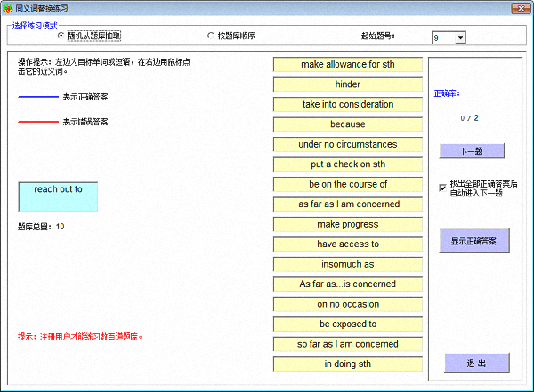The height and width of the screenshot is (392, 534).
Task: Pick 'under no circumstances' answer
Action: [x=347, y=145]
